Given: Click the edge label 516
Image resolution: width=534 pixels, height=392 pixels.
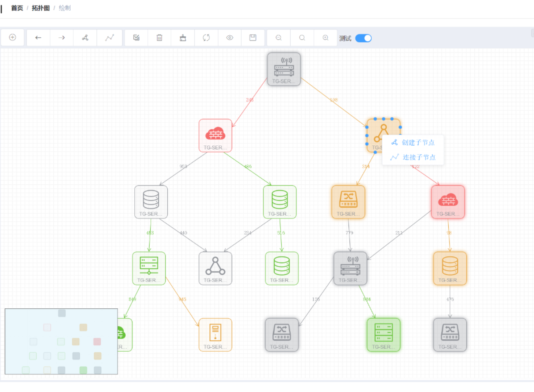Looking at the screenshot, I should 281,233.
